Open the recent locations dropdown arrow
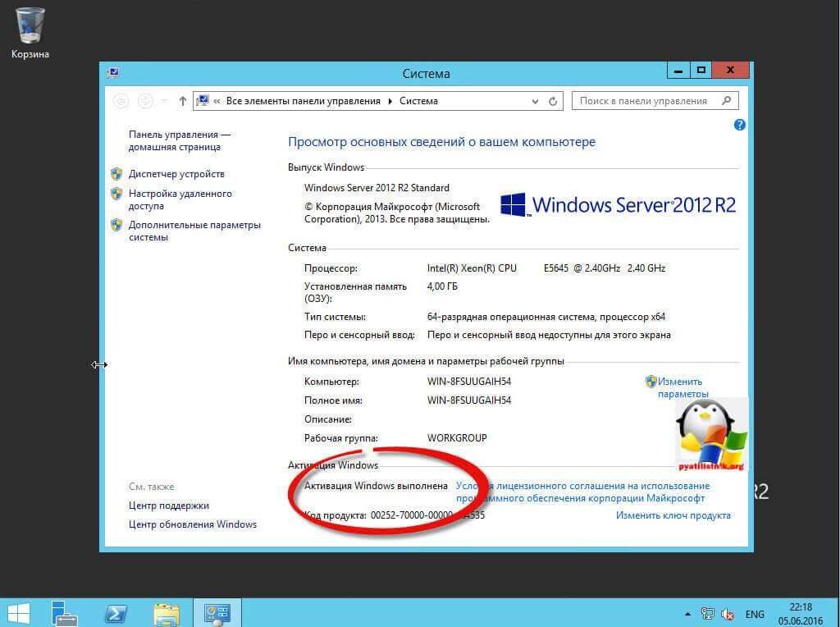 coord(164,101)
